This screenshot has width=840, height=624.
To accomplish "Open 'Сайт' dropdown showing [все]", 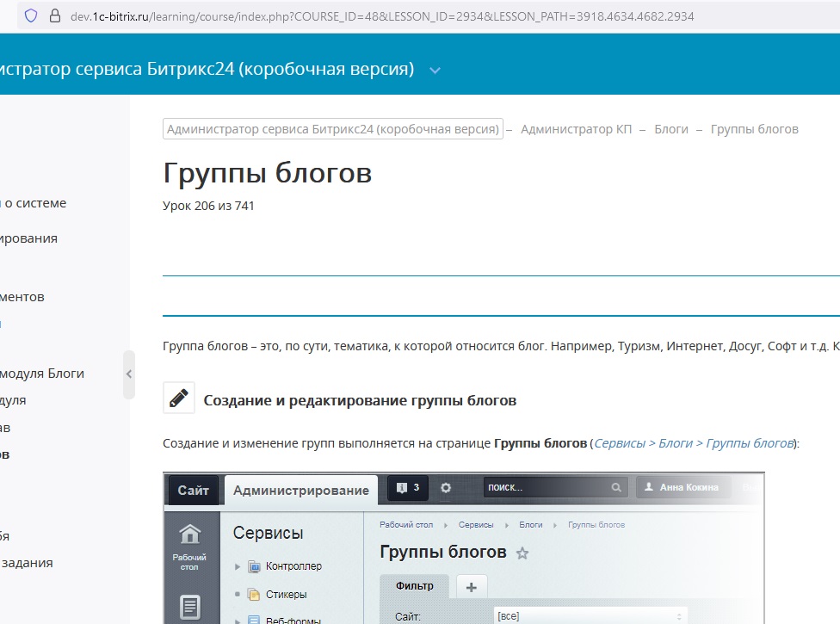I will click(x=590, y=616).
